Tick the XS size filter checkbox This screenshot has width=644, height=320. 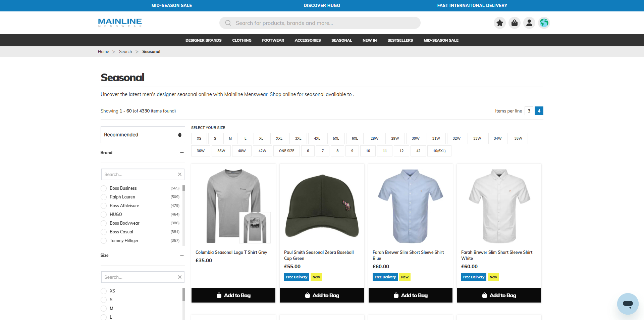pos(104,291)
